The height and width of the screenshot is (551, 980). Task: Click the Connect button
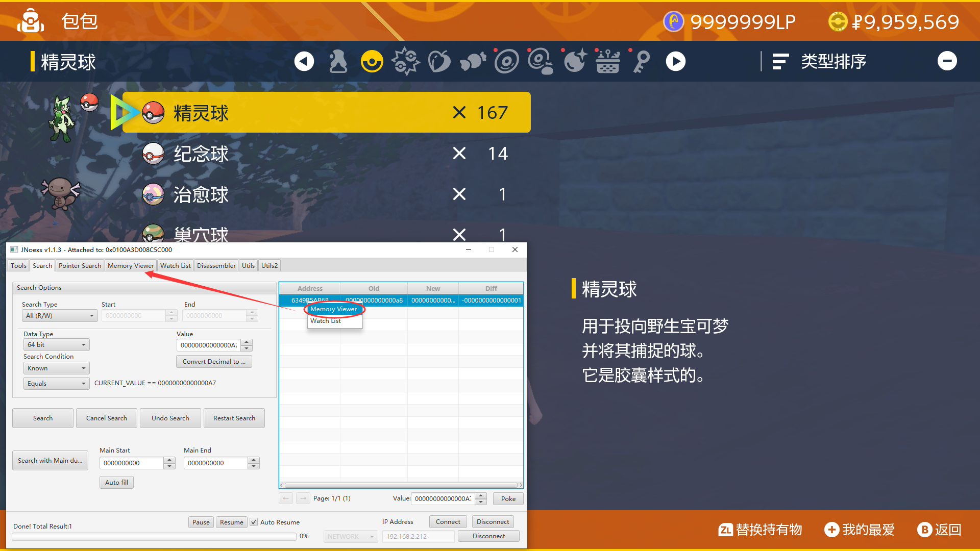tap(448, 522)
